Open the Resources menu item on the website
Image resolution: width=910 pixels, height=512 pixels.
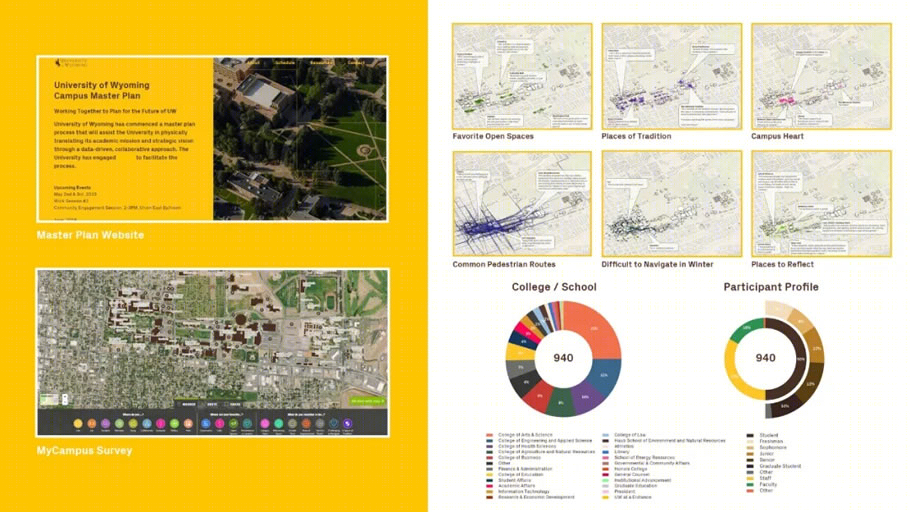tap(321, 62)
